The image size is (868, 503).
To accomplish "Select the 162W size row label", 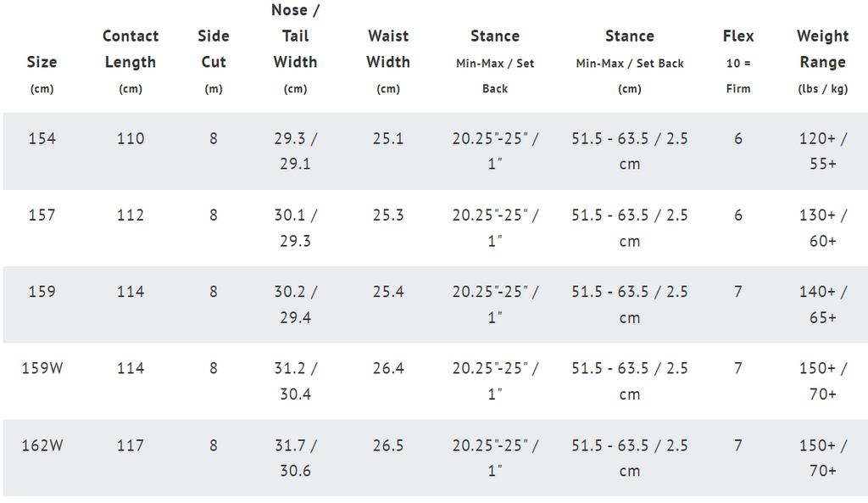I will [x=42, y=445].
